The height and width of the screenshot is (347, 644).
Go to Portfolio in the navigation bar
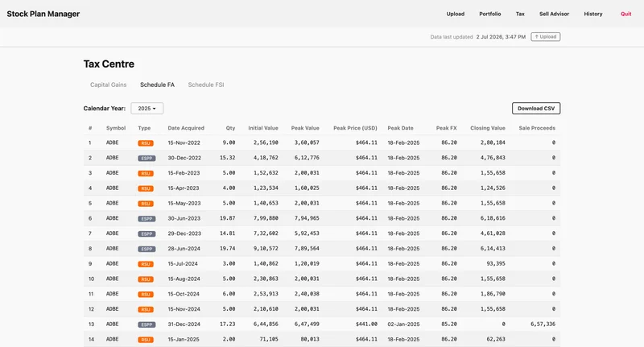click(490, 14)
